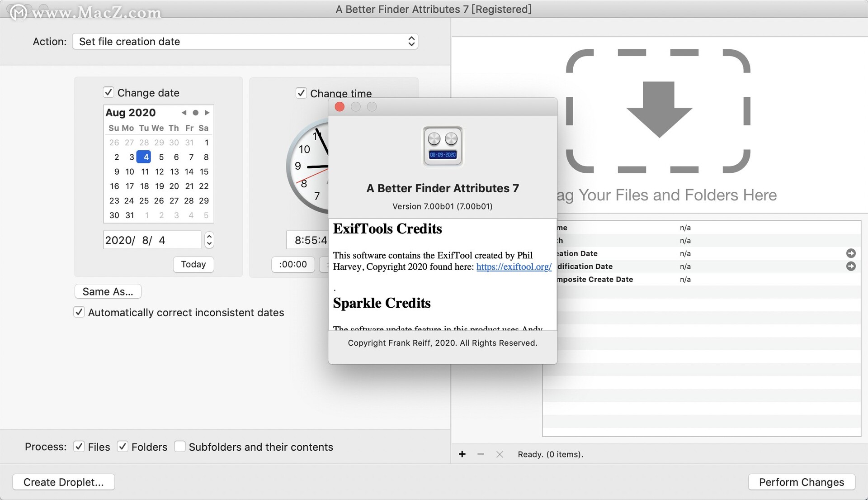Click the ExifTool website link
Image resolution: width=868 pixels, height=500 pixels.
click(513, 267)
